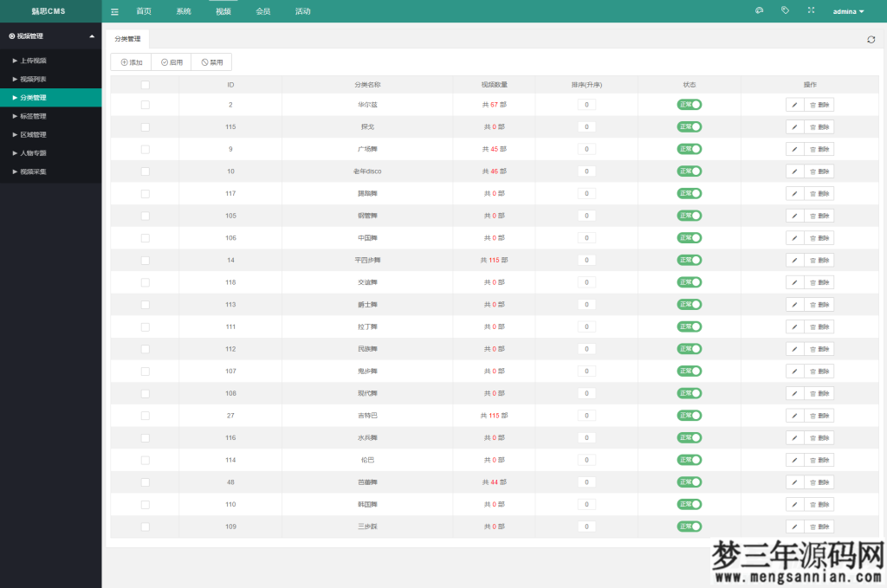Delete the 平四步舞 category
The height and width of the screenshot is (588, 887).
819,260
